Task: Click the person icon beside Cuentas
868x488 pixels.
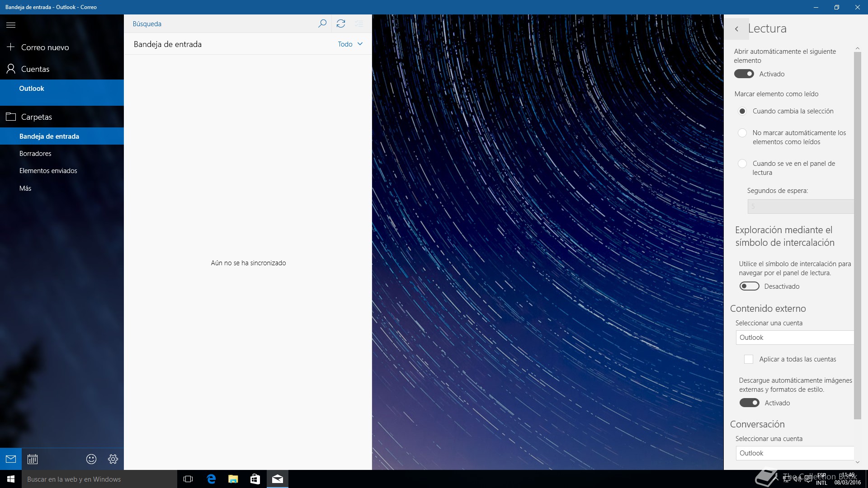Action: (x=11, y=69)
